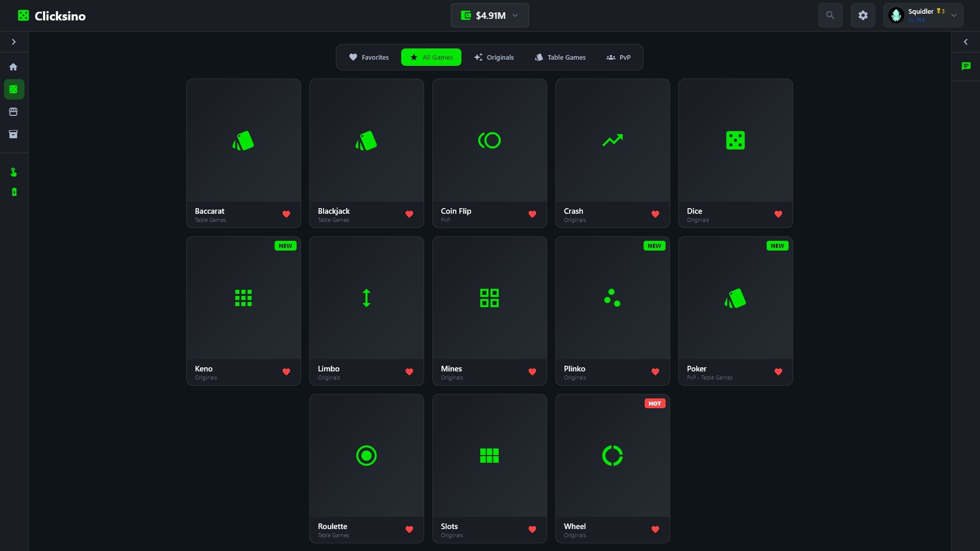Toggle the Wheel favorite heart
This screenshot has width=980, height=551.
coord(655,530)
